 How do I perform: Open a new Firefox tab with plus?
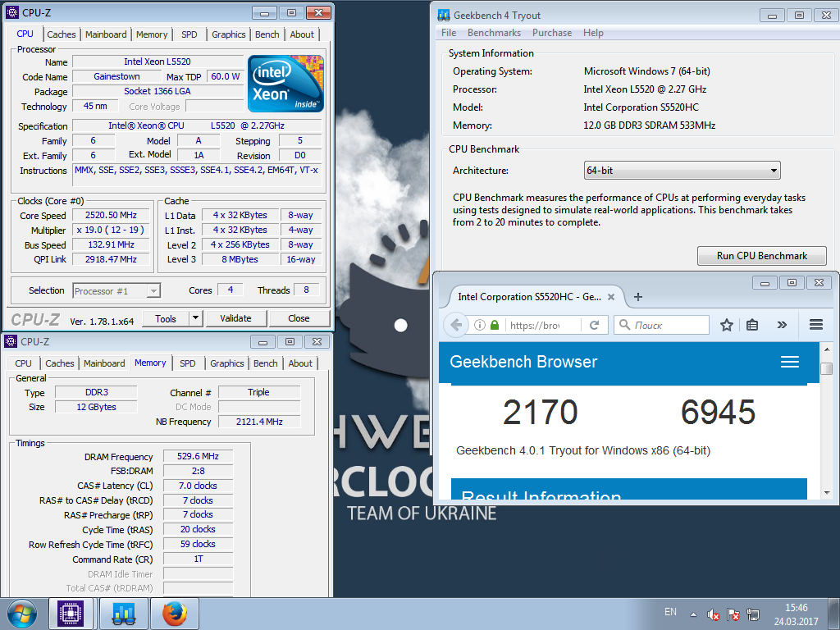pos(638,297)
